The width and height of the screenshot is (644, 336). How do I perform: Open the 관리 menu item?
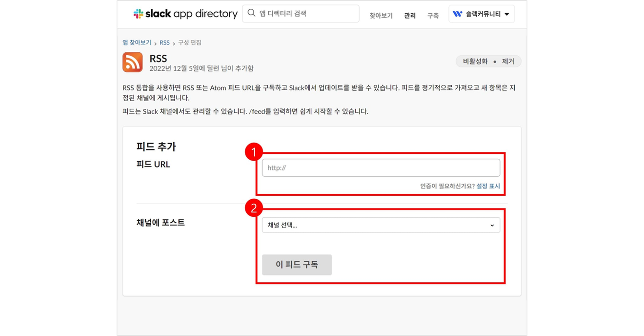tap(410, 16)
